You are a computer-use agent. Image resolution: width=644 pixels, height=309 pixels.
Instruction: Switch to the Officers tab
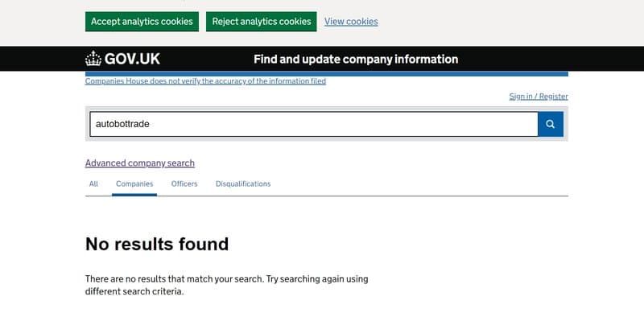coord(184,183)
